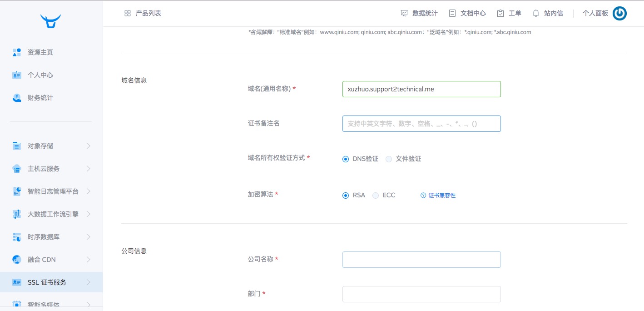Screen dimensions: 644x311
Task: Click the 产品列表 grid icon
Action: click(128, 13)
